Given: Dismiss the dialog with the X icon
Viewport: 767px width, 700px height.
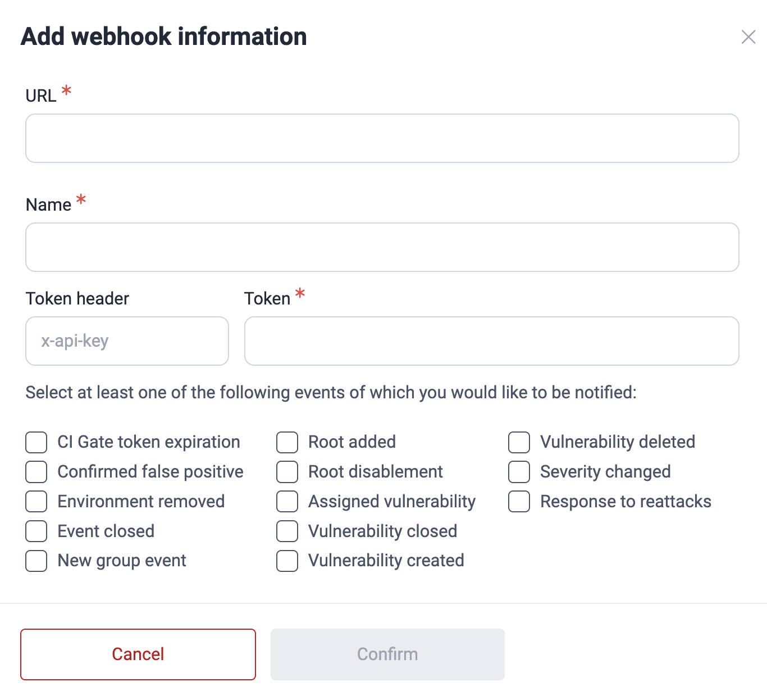Looking at the screenshot, I should pos(748,37).
